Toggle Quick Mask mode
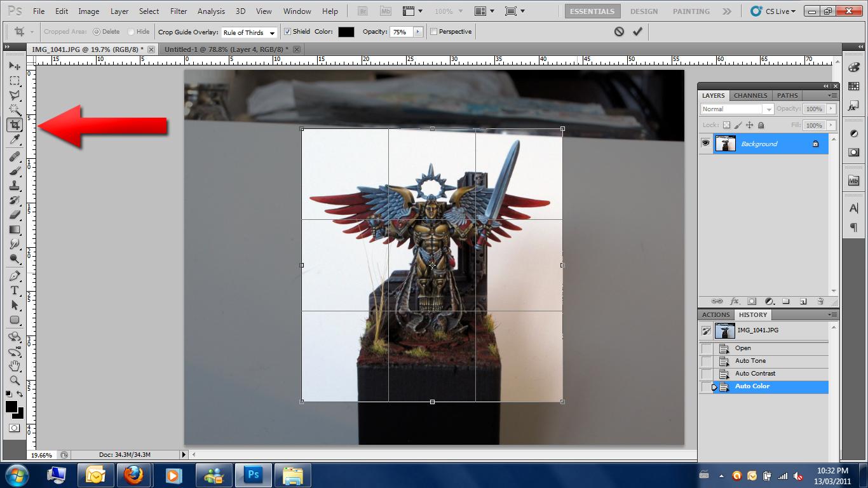 point(14,428)
